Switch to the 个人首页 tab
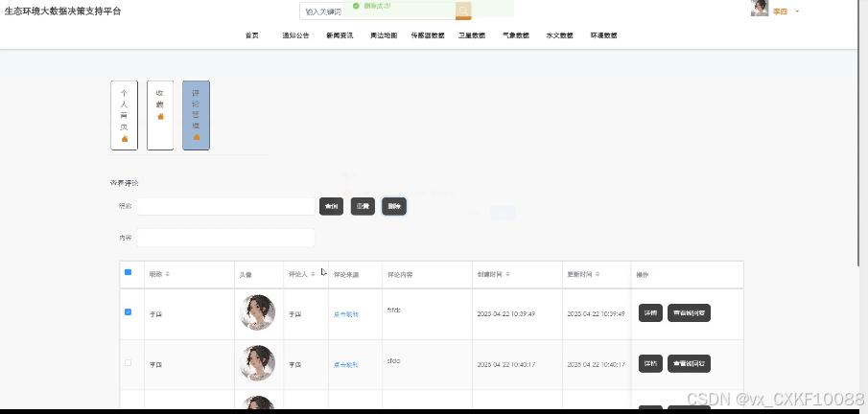The width and height of the screenshot is (868, 414). 124,115
